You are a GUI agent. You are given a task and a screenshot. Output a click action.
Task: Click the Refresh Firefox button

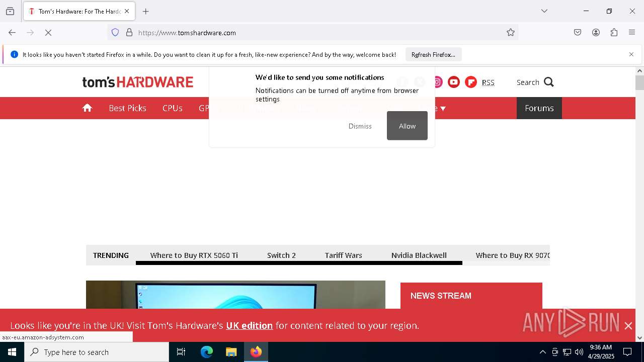(433, 54)
